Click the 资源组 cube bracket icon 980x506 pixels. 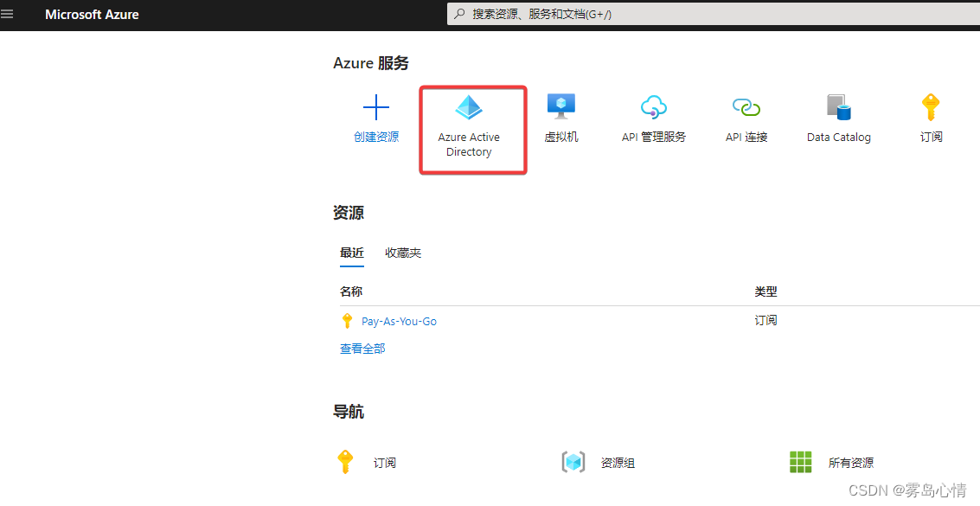pos(573,462)
